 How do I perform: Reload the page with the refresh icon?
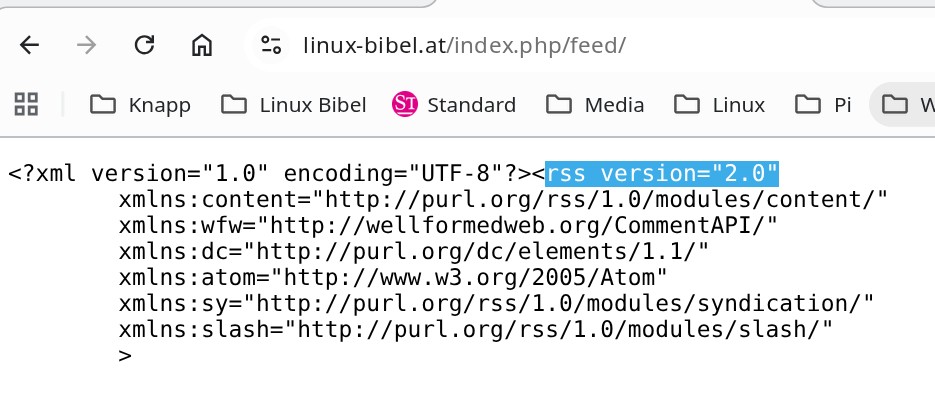click(144, 45)
